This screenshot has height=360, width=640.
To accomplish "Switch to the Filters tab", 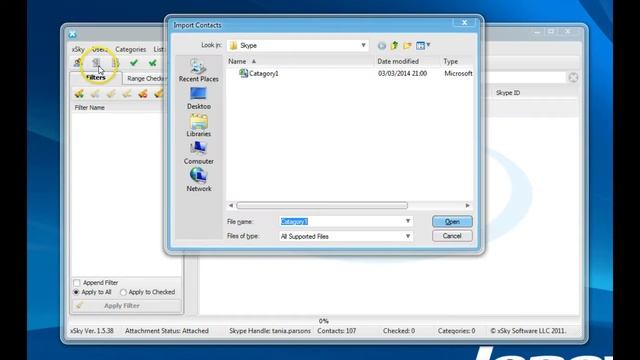I will coord(96,77).
